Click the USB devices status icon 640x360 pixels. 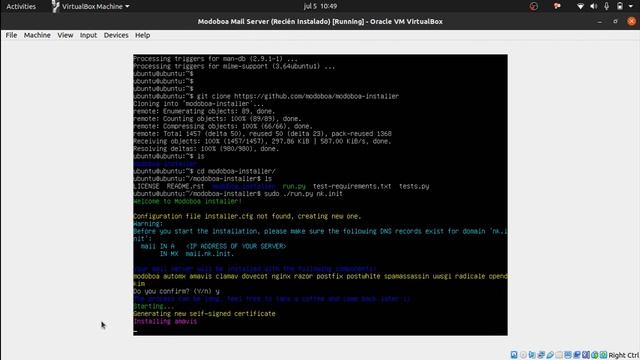click(550, 355)
